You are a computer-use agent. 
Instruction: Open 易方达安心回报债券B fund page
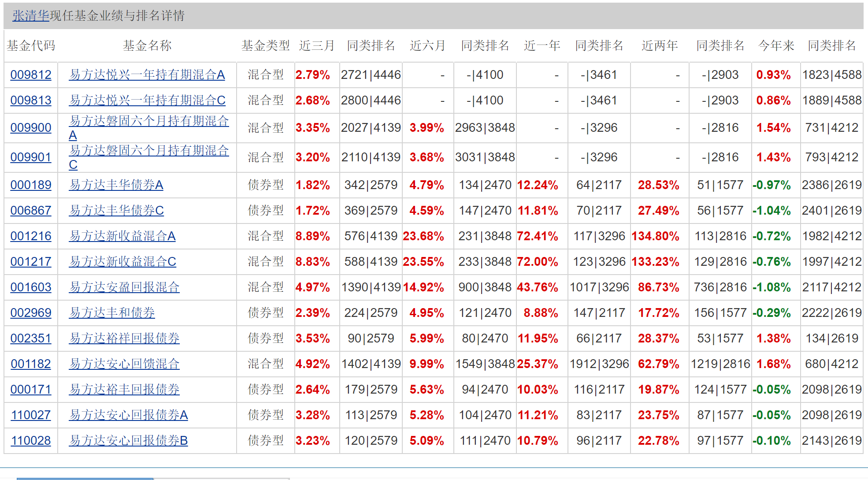[x=128, y=441]
